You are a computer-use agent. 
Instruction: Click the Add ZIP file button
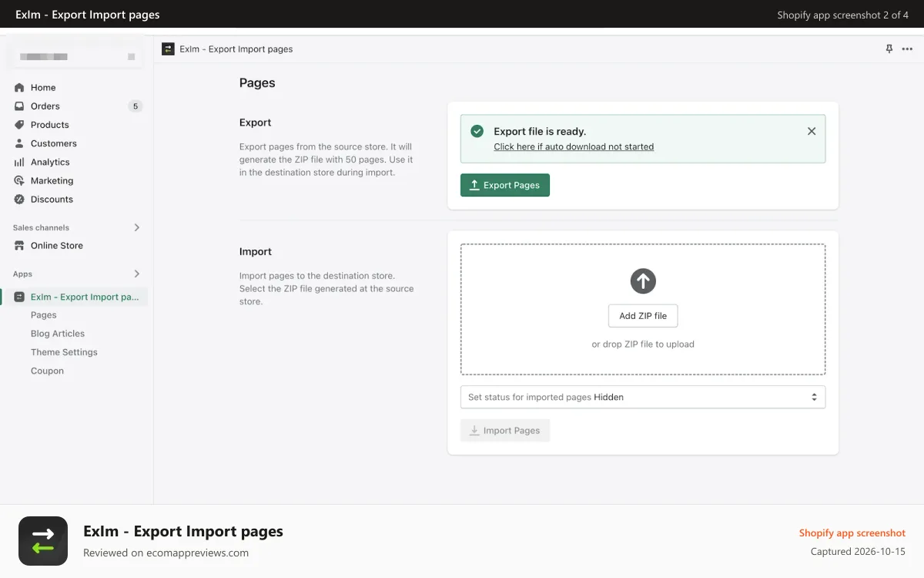(x=643, y=316)
